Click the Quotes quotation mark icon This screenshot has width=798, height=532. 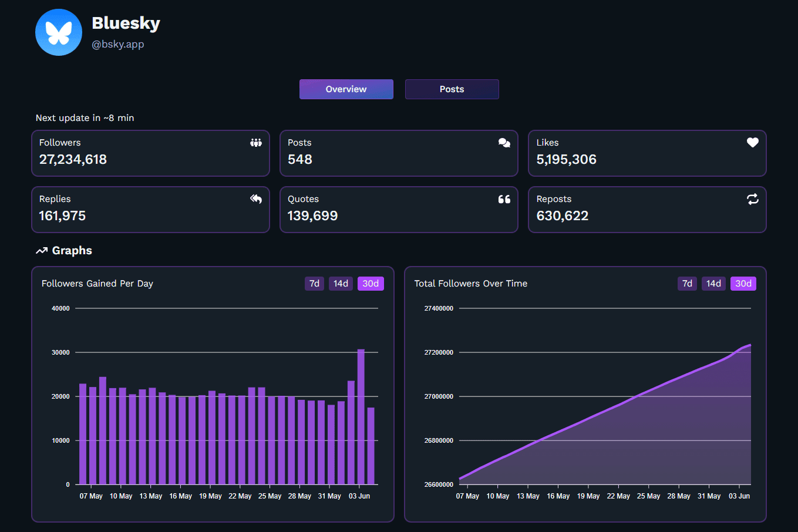pyautogui.click(x=504, y=199)
